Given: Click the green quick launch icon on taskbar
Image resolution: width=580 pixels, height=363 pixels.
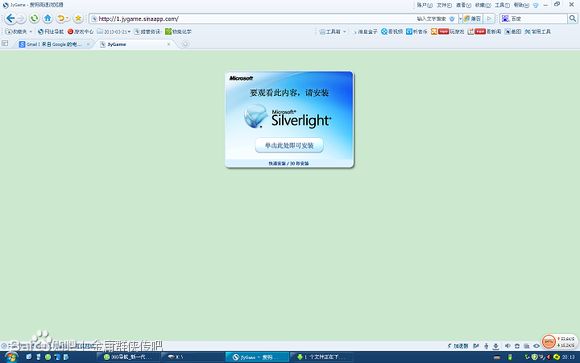Looking at the screenshot, I should click(x=48, y=357).
